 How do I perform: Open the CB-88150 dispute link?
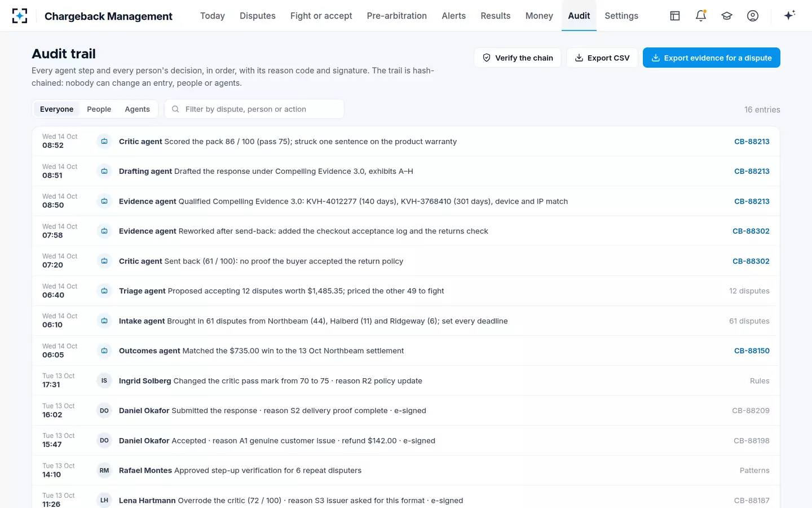[x=752, y=351]
